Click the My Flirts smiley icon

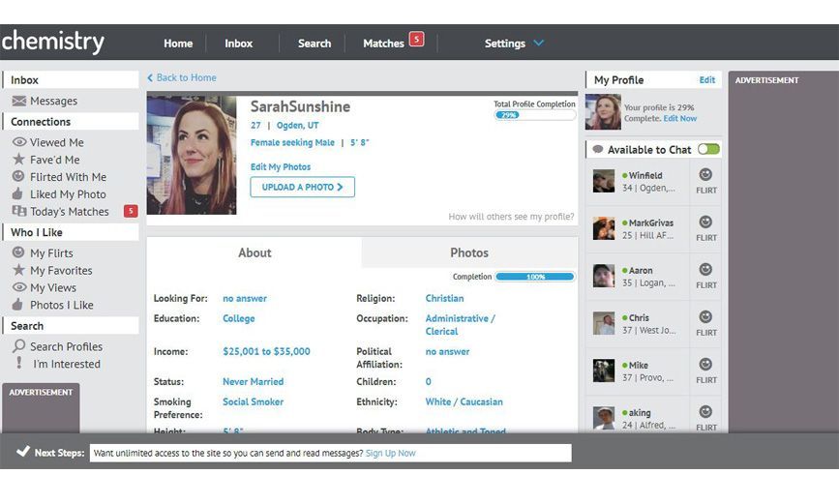pyautogui.click(x=18, y=252)
